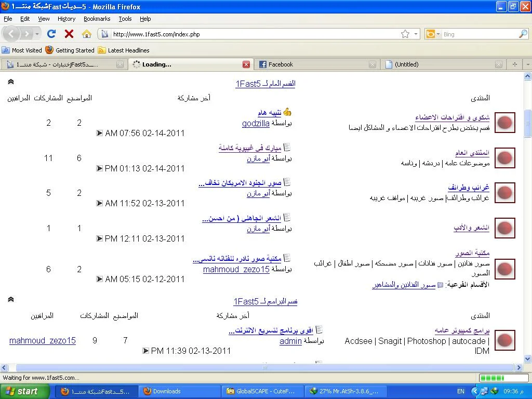Collapse the قسم البرامج forum category
Screen dimensions: 532x399
click(11, 300)
